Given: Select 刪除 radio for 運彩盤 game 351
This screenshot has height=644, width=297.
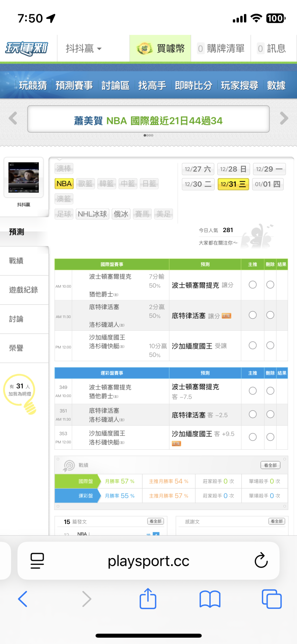Looking at the screenshot, I should point(270,414).
